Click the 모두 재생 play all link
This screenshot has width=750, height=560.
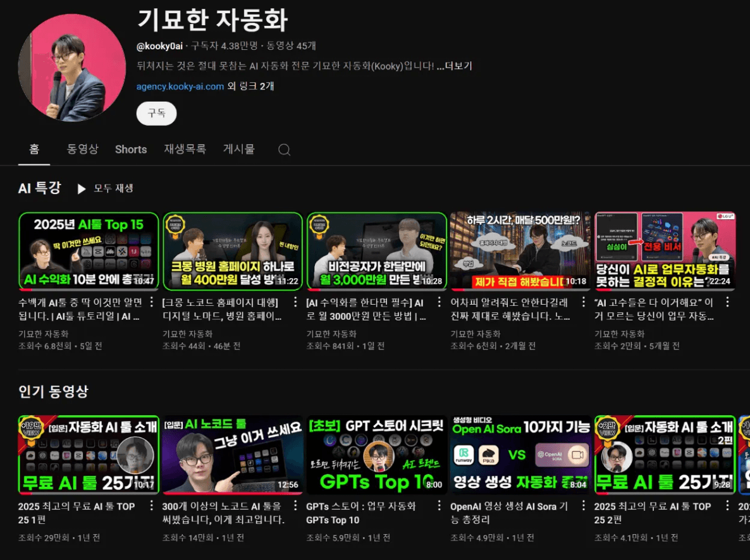coord(113,188)
